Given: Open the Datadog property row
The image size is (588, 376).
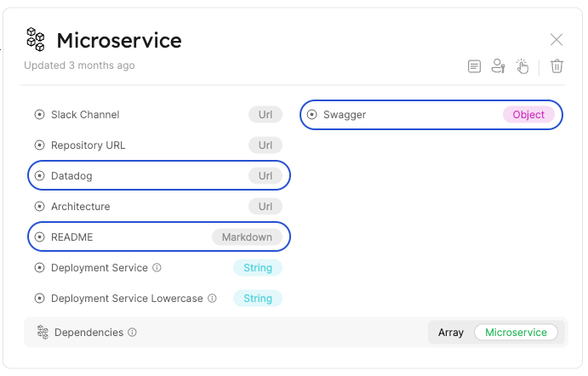Looking at the screenshot, I should (159, 176).
